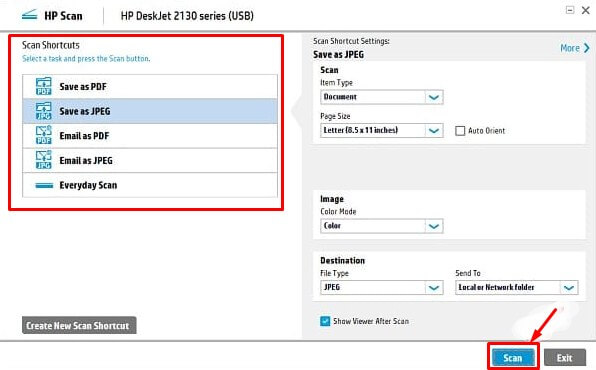
Task: Click the More chevron arrow
Action: coord(586,48)
